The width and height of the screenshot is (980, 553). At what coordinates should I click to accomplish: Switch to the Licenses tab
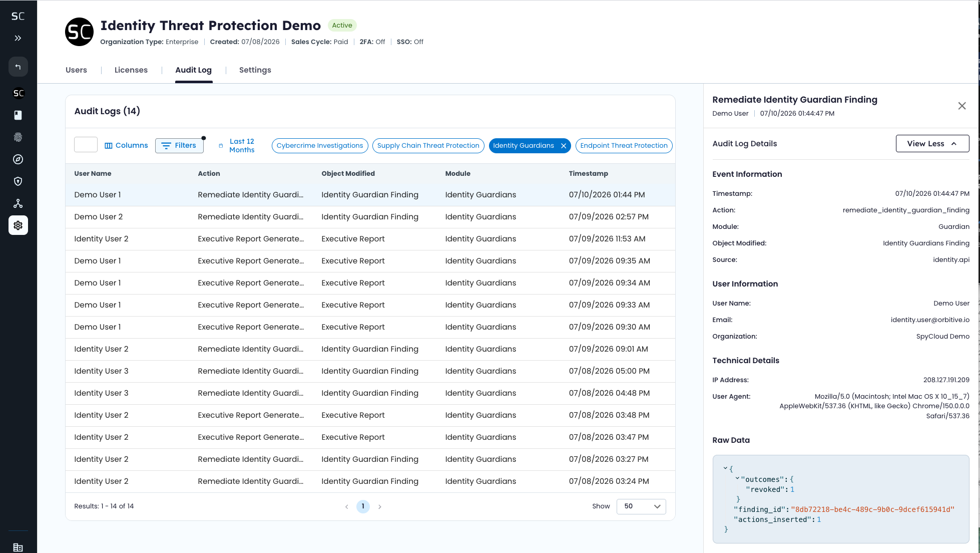pyautogui.click(x=131, y=70)
